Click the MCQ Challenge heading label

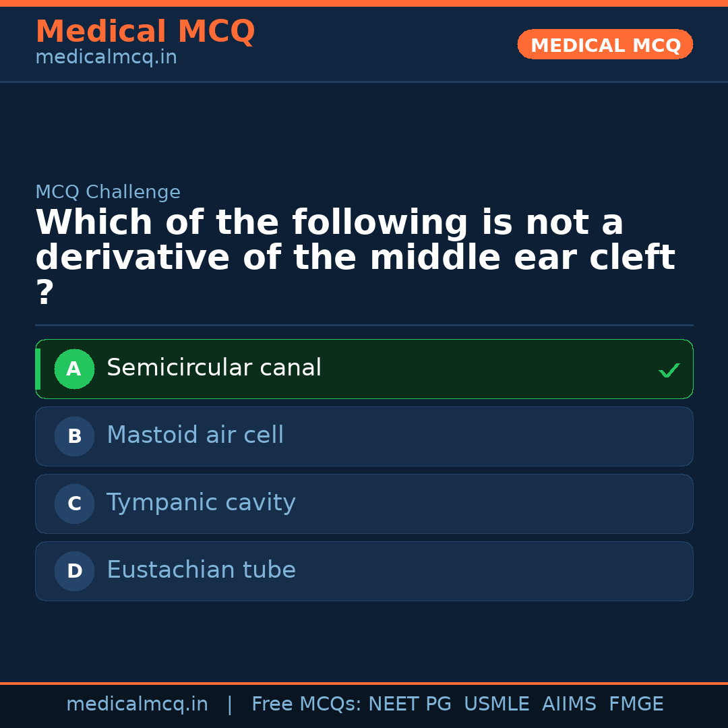click(x=108, y=191)
